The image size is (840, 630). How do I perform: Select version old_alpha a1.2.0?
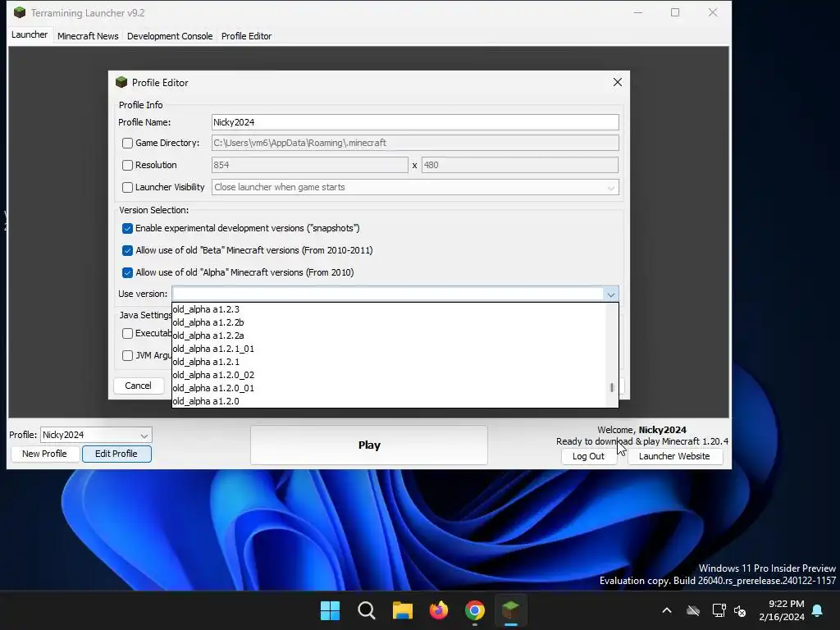[x=390, y=400]
